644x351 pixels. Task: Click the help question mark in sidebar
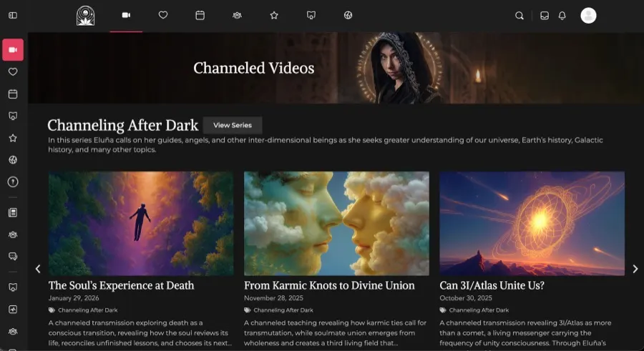click(13, 182)
